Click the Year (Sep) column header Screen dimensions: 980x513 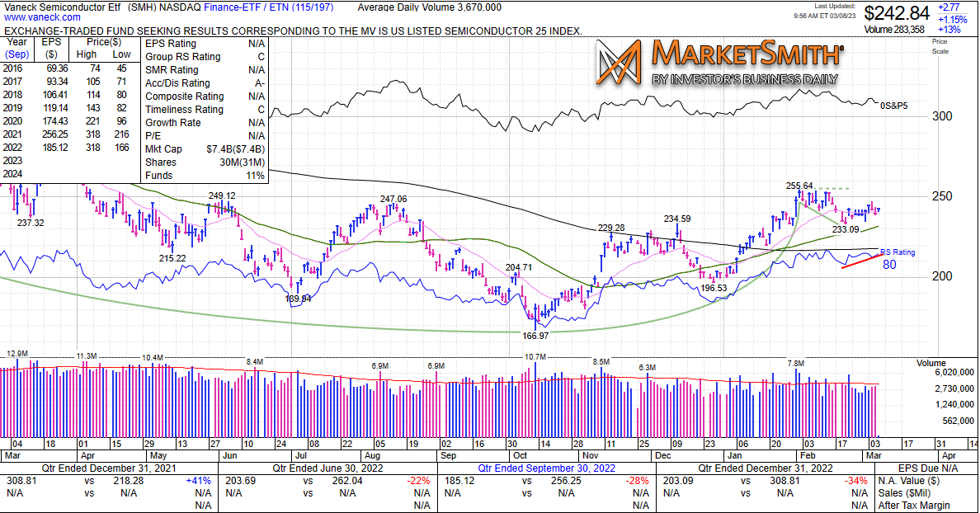pyautogui.click(x=16, y=48)
